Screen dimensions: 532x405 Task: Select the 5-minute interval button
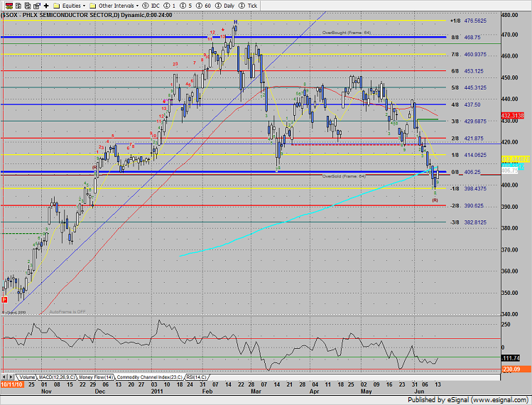click(x=185, y=6)
